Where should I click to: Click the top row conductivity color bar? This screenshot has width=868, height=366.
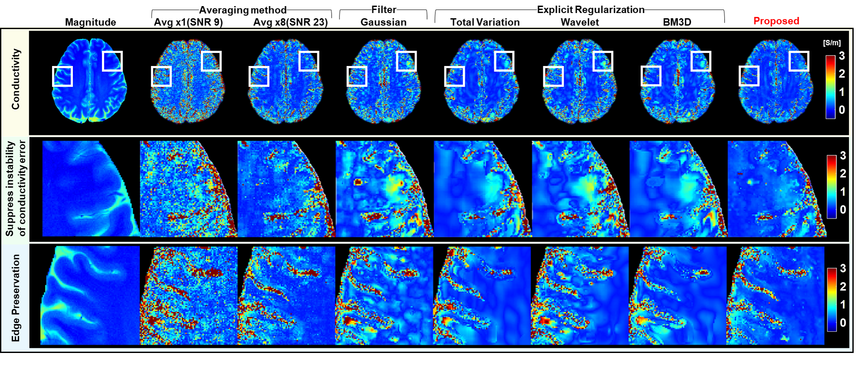(830, 87)
